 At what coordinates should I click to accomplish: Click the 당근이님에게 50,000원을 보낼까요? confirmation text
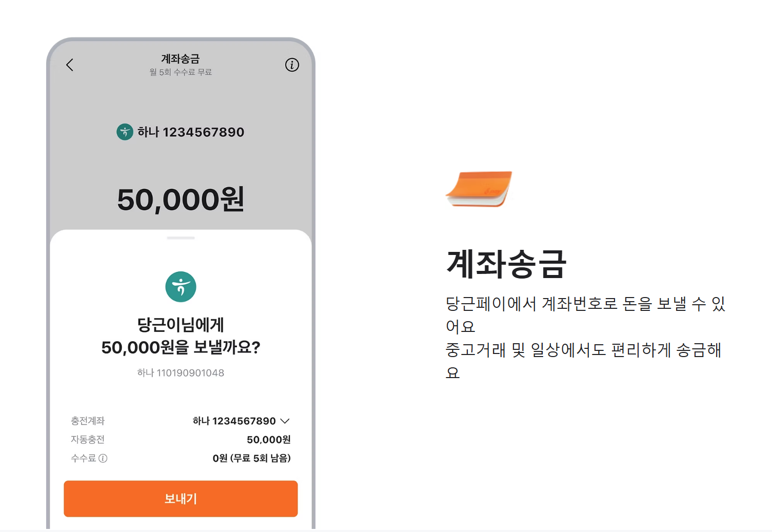pos(181,336)
